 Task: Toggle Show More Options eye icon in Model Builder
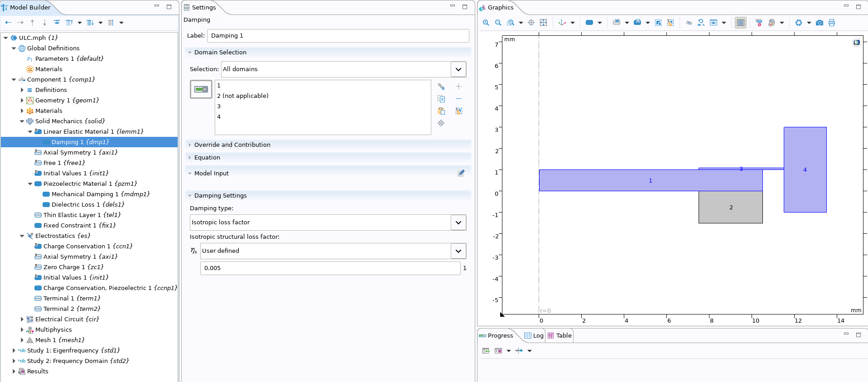click(x=57, y=23)
